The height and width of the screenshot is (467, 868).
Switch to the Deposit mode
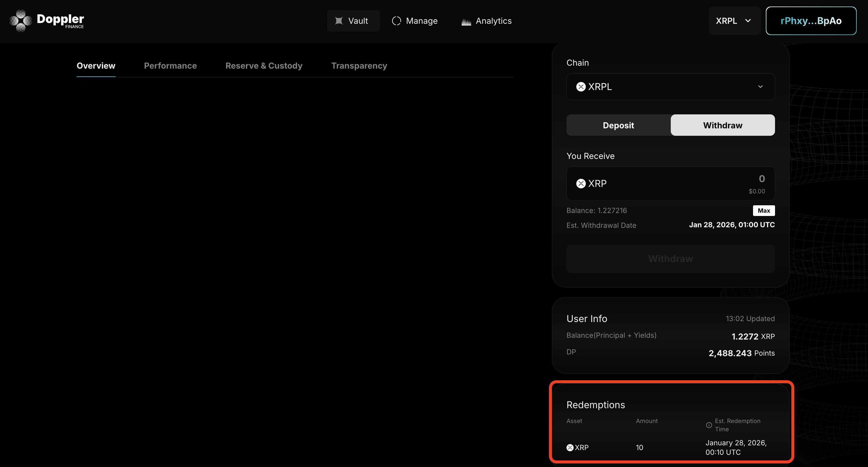[618, 125]
